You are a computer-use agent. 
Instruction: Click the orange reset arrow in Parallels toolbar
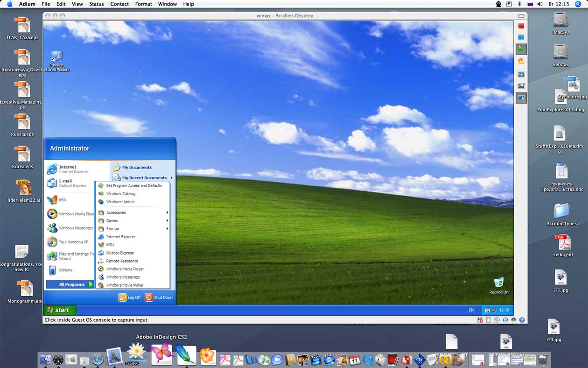click(521, 61)
